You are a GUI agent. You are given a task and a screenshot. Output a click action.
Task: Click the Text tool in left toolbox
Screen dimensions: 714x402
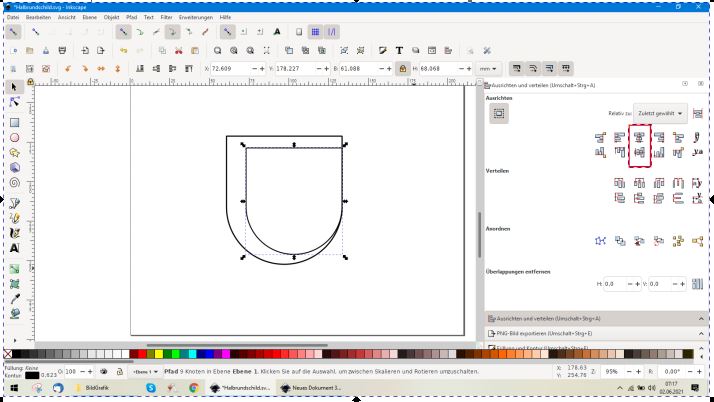pos(15,247)
